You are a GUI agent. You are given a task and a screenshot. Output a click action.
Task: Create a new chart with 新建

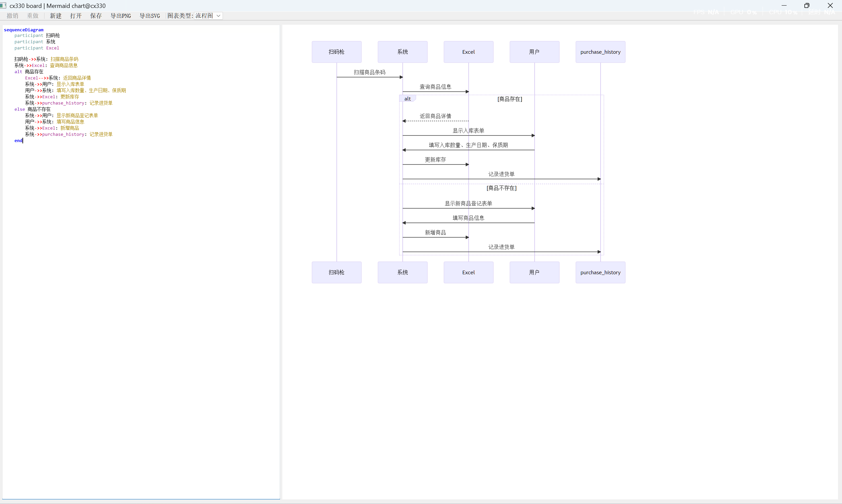(x=55, y=15)
